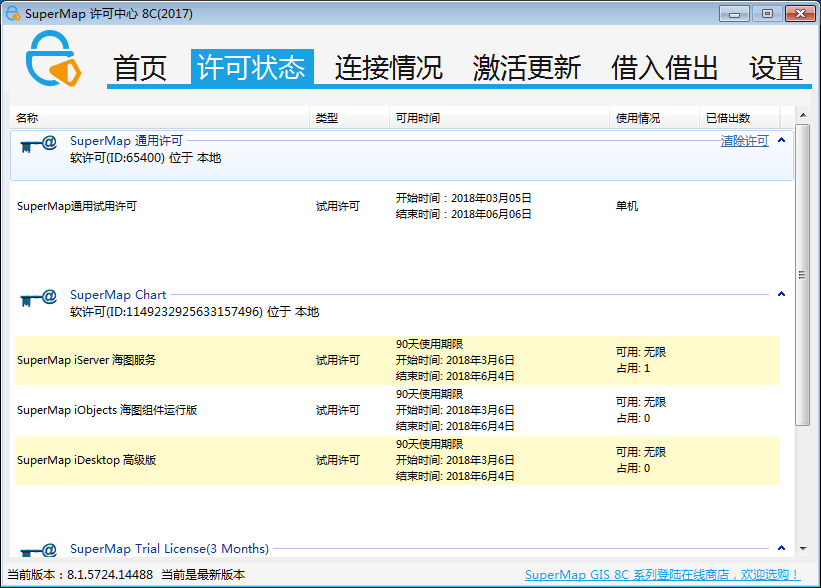Screen dimensions: 821x588
Task: Click the scrollbar up arrow
Action: pyautogui.click(x=803, y=115)
